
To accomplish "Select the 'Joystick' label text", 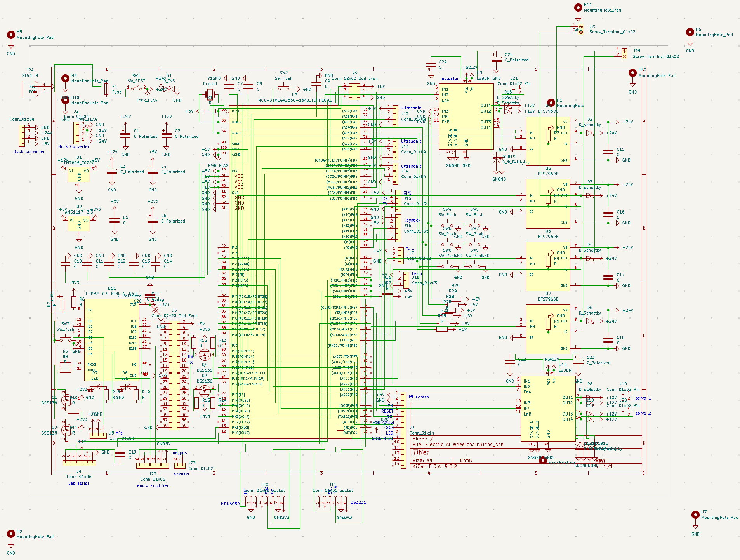I will (x=412, y=220).
